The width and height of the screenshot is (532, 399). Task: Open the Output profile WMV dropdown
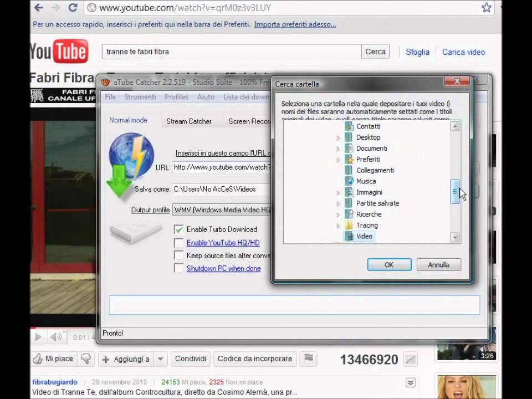click(x=222, y=210)
